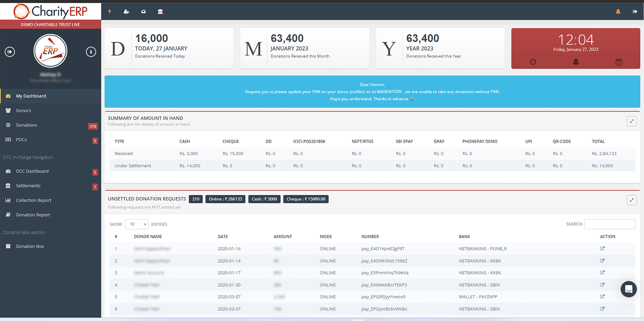Open Donors in sidebar

point(50,111)
